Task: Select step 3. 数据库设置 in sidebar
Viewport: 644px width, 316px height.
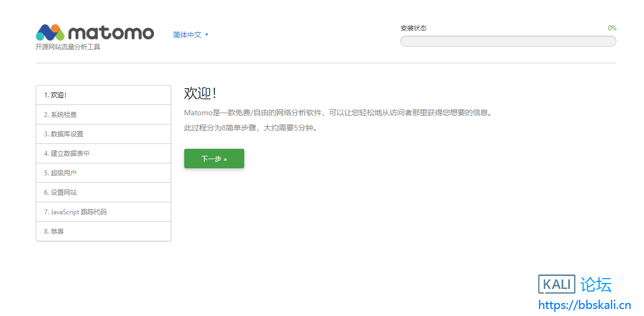Action: pyautogui.click(x=104, y=134)
